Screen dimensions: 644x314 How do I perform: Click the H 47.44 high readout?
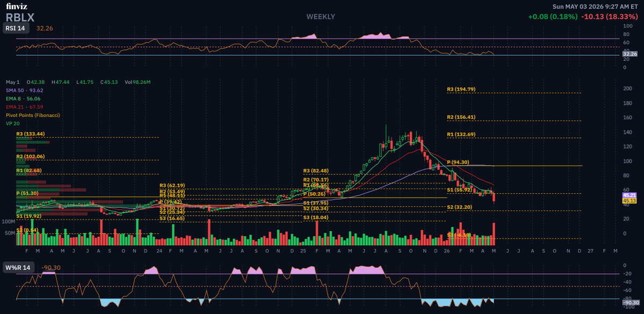click(x=60, y=82)
